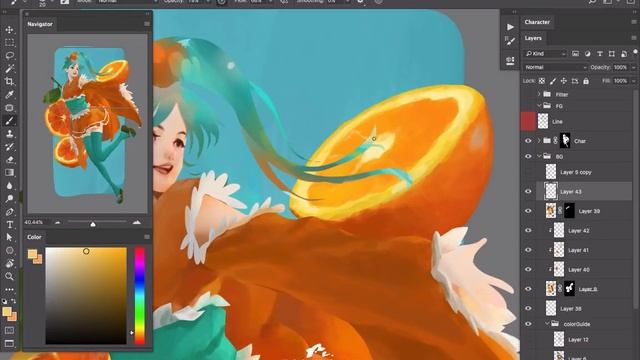Select the Dodge tool
This screenshot has height=360, width=640.
[9, 199]
